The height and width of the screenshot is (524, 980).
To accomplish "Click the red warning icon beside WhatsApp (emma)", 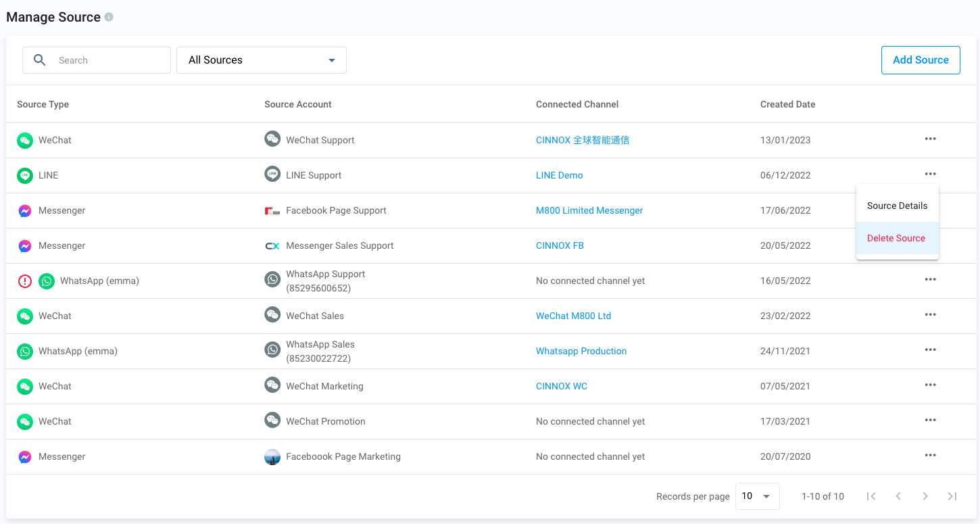I will [25, 281].
